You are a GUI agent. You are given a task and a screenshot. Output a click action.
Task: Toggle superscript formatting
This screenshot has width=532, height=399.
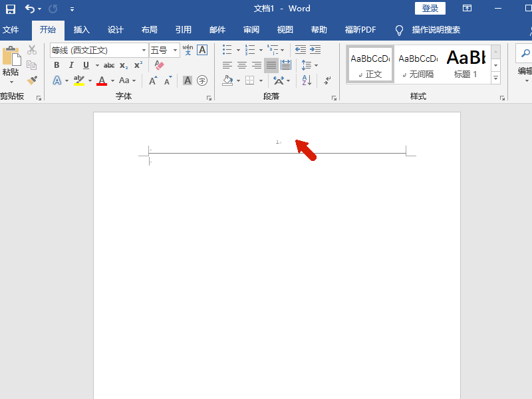point(138,65)
